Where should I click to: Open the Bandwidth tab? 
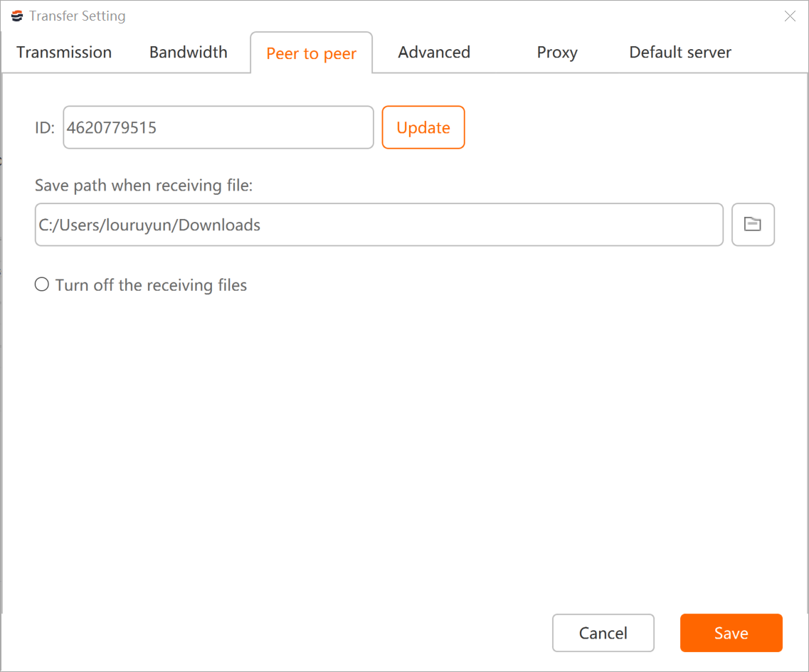point(189,52)
